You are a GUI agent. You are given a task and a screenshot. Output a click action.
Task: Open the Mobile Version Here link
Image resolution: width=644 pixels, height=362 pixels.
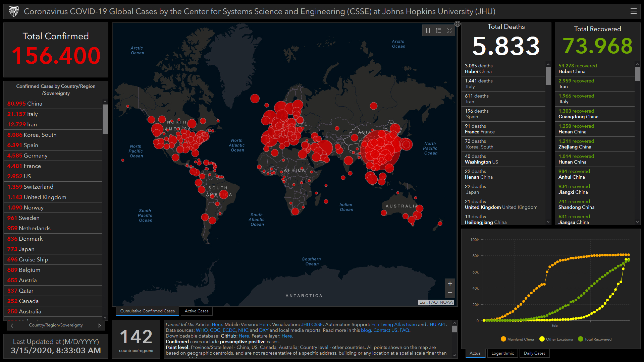[264, 324]
